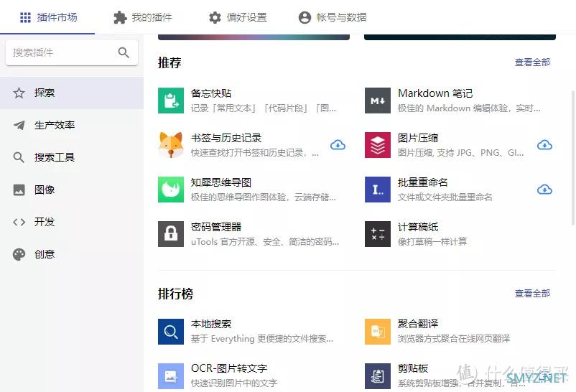This screenshot has height=392, width=576.
Task: Switch to 我的插件 tab
Action: tap(142, 17)
